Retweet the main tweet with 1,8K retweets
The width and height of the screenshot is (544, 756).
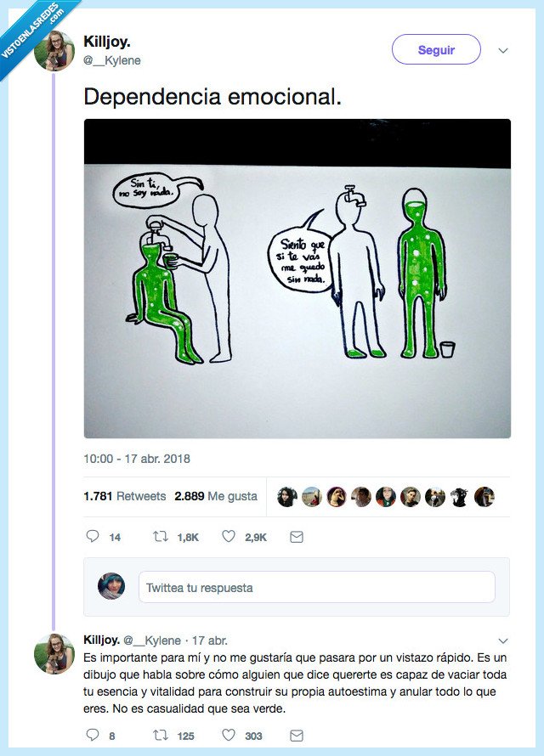click(159, 537)
